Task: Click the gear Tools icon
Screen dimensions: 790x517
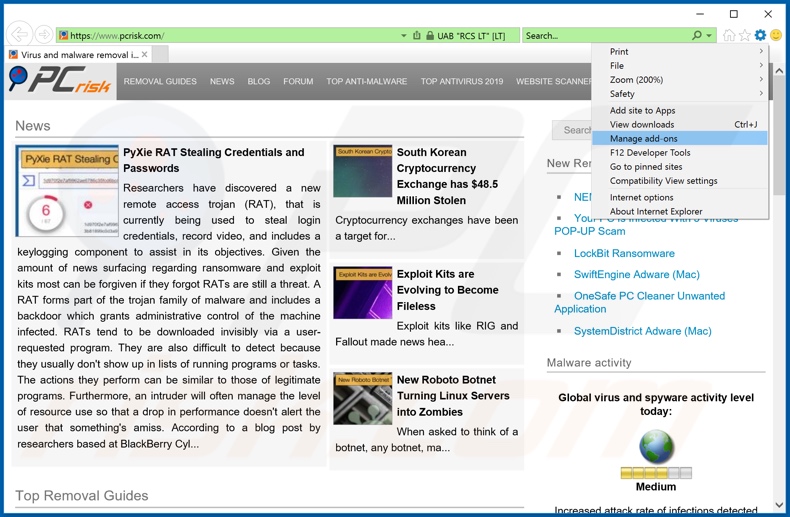Action: pos(760,35)
